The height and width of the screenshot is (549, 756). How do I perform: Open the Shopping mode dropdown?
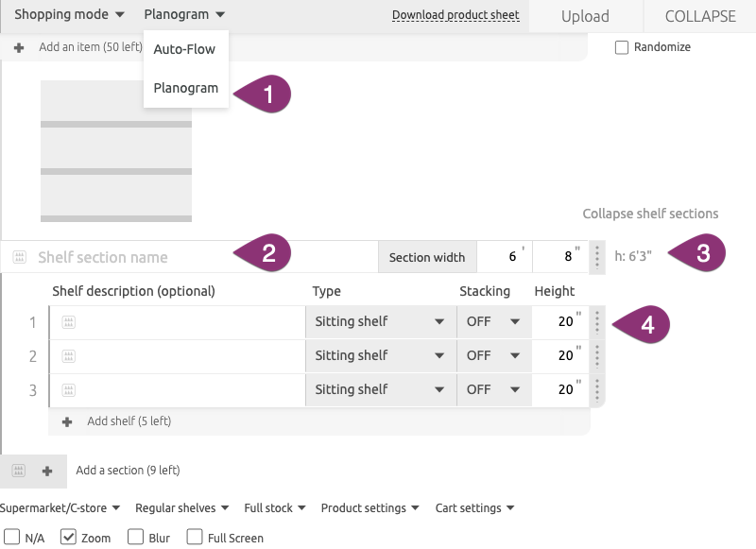pos(69,14)
